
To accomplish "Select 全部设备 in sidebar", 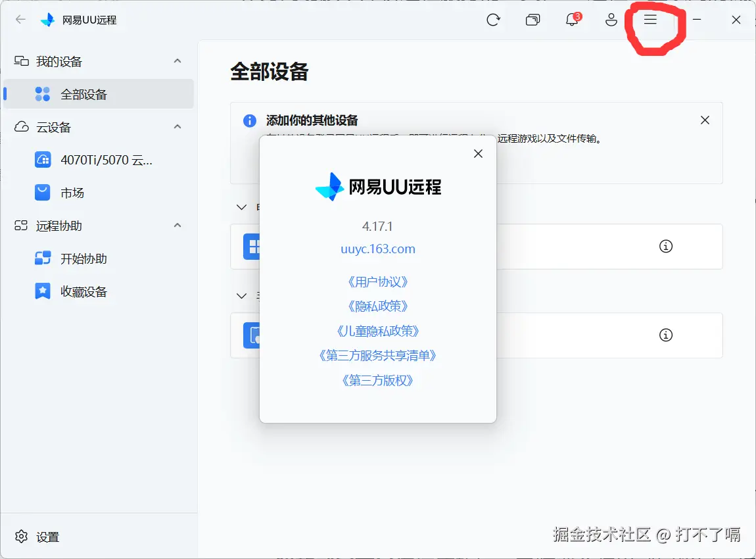I will [x=99, y=94].
